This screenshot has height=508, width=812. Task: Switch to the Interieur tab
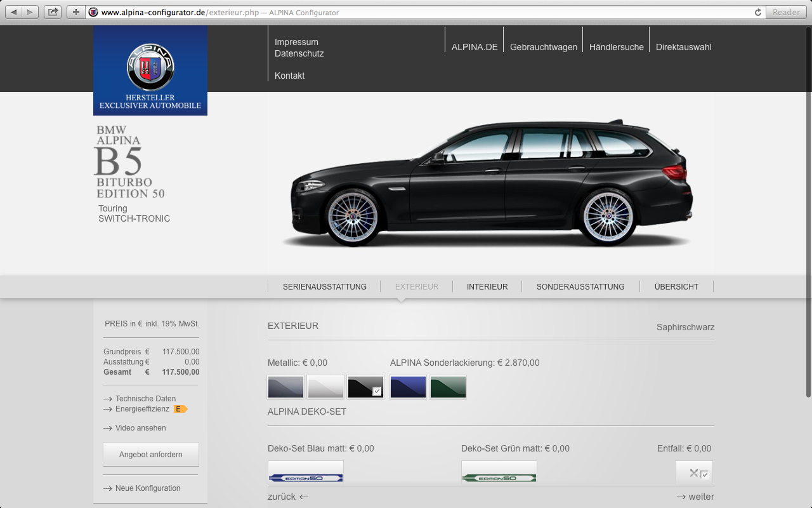coord(487,287)
